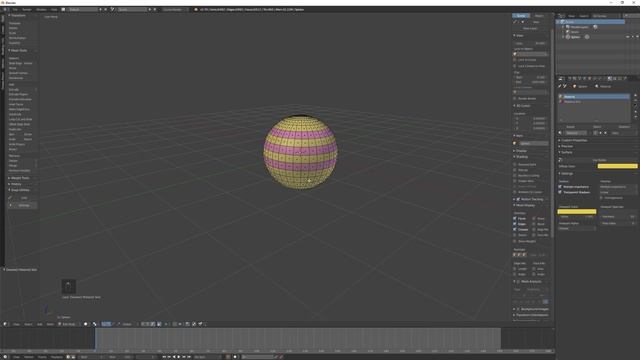The width and height of the screenshot is (640, 360).
Task: Enable Render Border checkbox
Action: [x=515, y=98]
